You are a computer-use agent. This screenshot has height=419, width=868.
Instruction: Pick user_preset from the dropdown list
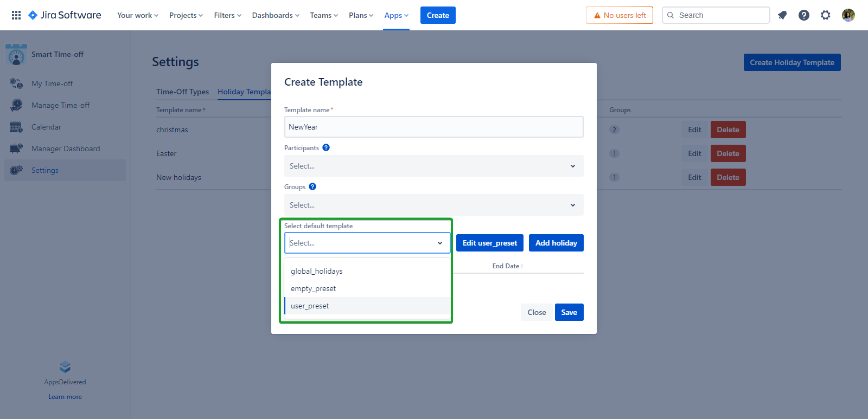[x=310, y=306]
